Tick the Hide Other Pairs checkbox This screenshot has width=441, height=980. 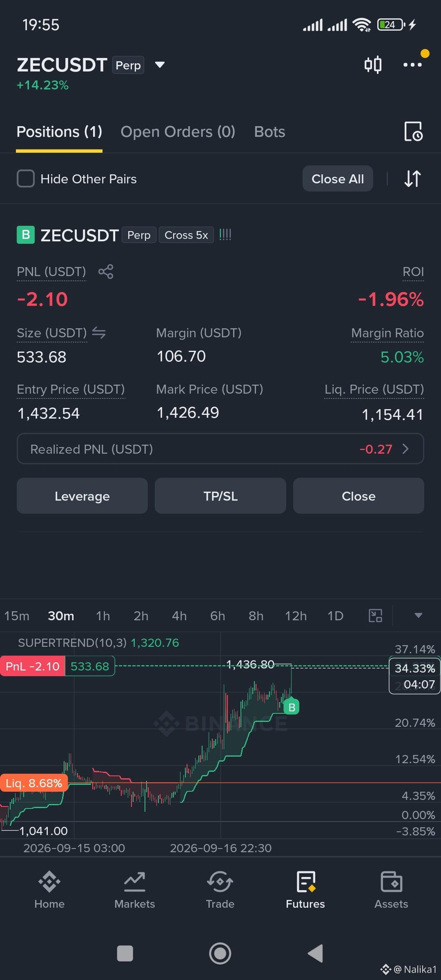tap(26, 179)
